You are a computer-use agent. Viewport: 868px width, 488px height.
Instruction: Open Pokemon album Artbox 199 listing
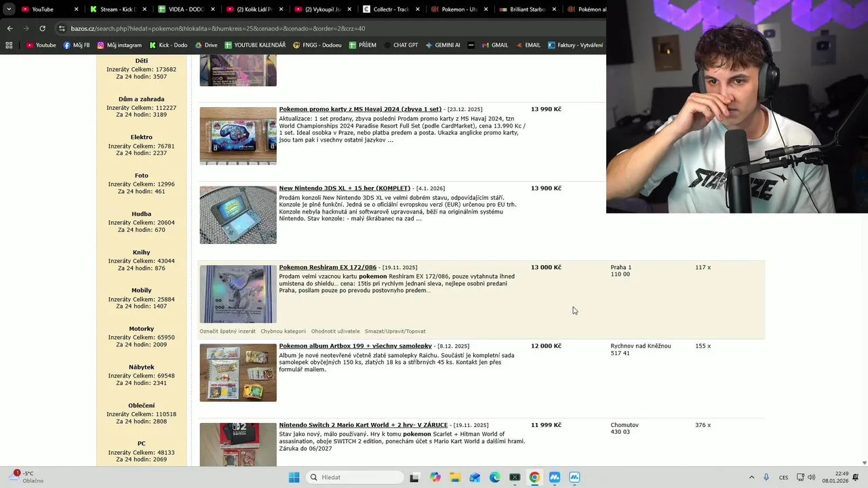click(355, 346)
